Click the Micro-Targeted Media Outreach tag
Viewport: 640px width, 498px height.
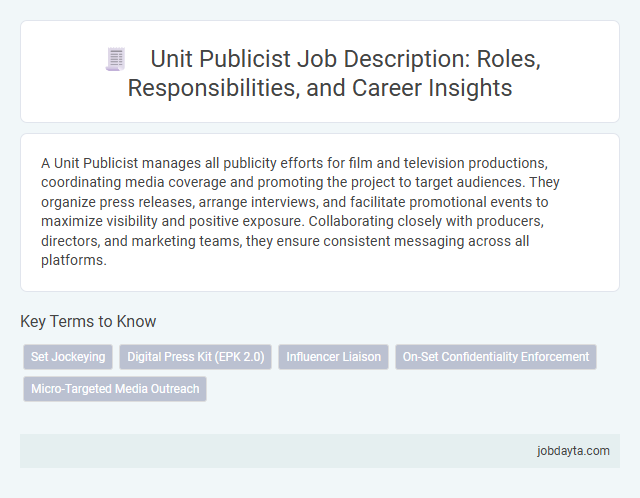coord(115,389)
